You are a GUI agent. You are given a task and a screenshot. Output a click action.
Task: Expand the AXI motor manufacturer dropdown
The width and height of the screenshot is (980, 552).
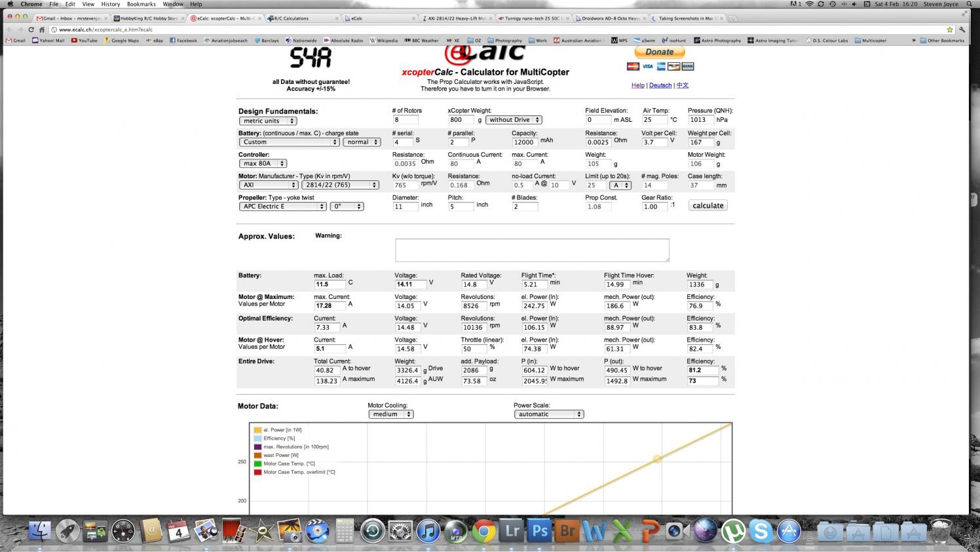pos(269,185)
